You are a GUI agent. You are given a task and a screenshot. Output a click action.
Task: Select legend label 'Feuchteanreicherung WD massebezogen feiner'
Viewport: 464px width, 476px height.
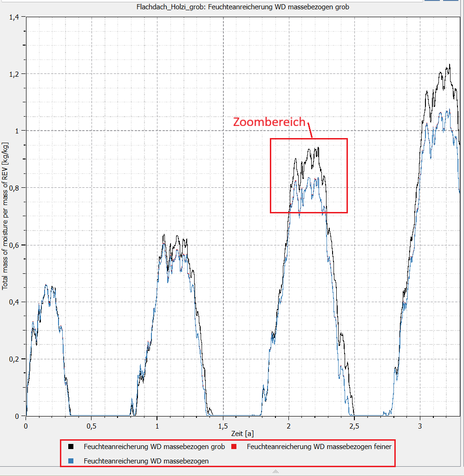(x=319, y=447)
